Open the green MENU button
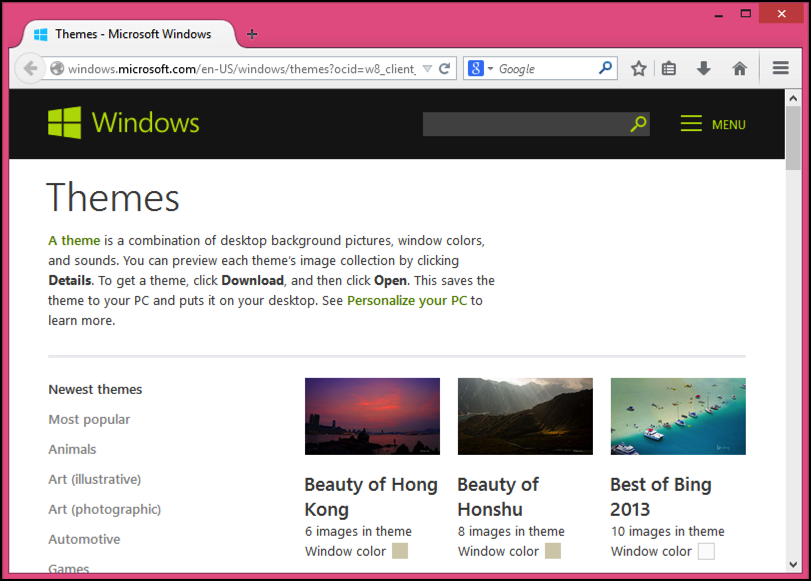The height and width of the screenshot is (581, 811). click(x=713, y=124)
